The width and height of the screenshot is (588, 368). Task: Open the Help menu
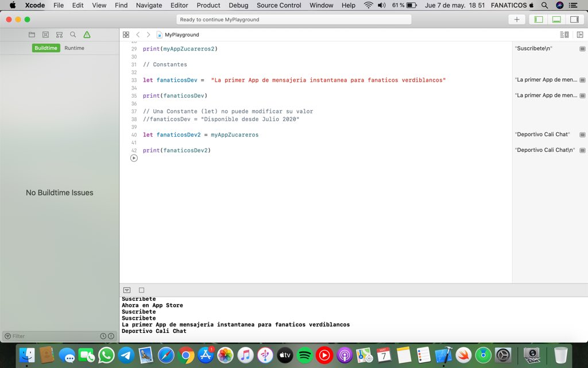tap(349, 5)
